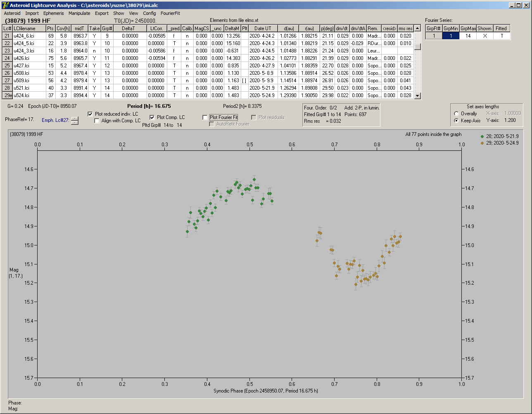Click the Synodic Phase axis title
The image size is (532, 414).
pos(266,390)
